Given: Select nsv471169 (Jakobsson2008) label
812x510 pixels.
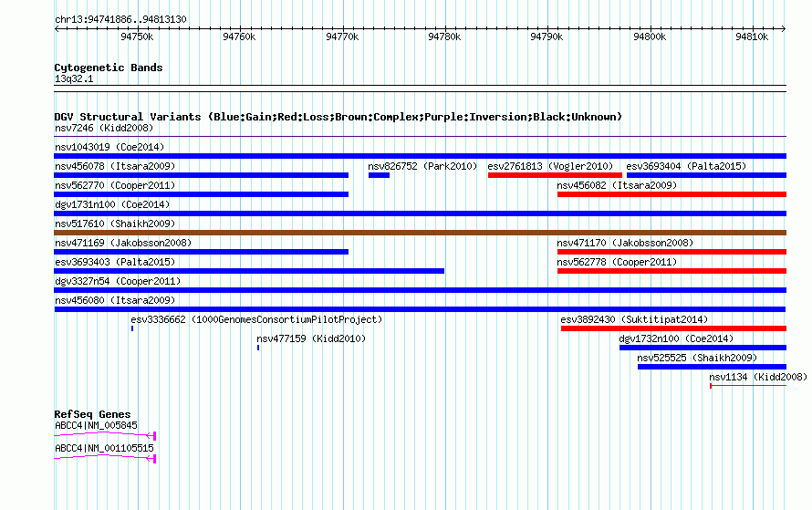Looking at the screenshot, I should coord(123,243).
